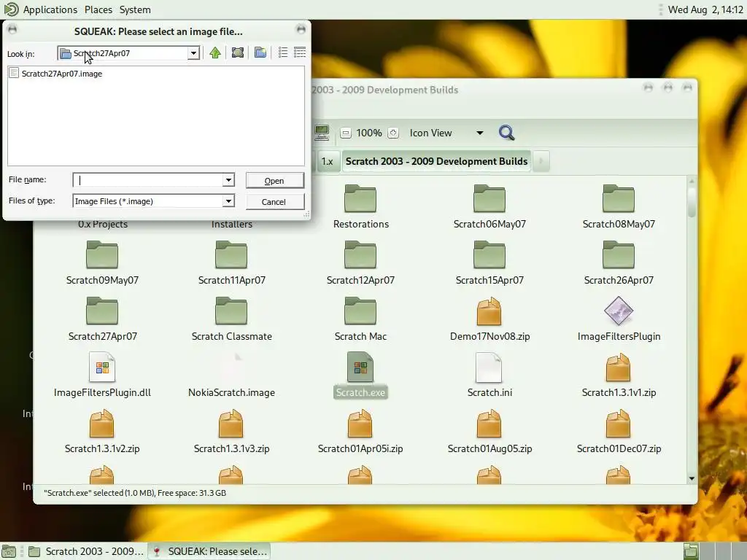Switch to Scratch 2003 - 2009 taskbar window
Image resolution: width=747 pixels, height=560 pixels.
pyautogui.click(x=86, y=551)
